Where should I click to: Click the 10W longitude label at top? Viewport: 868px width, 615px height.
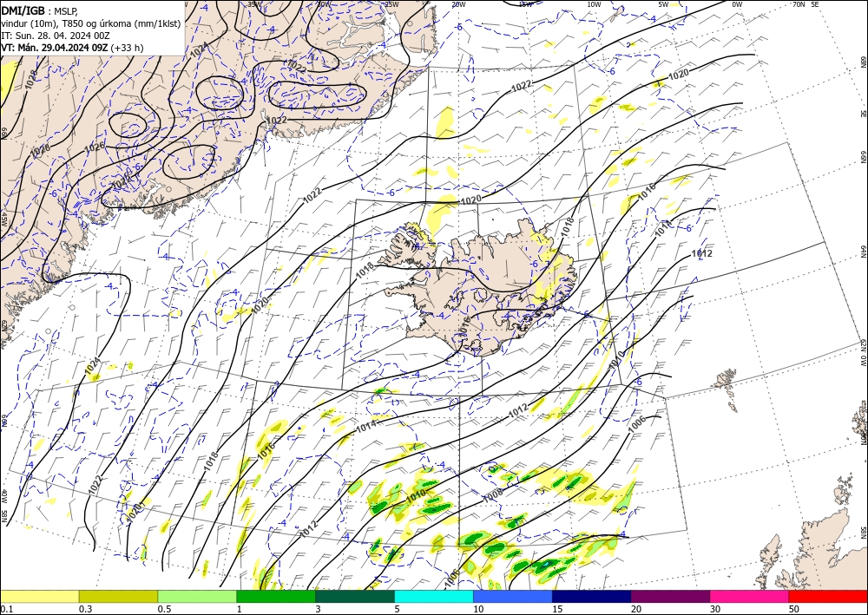pos(594,4)
